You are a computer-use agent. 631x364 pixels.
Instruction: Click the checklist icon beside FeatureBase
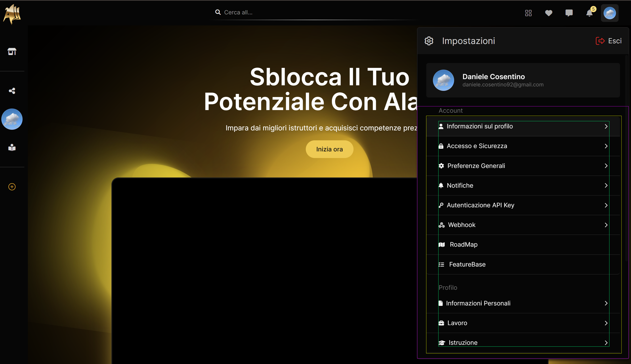click(442, 264)
